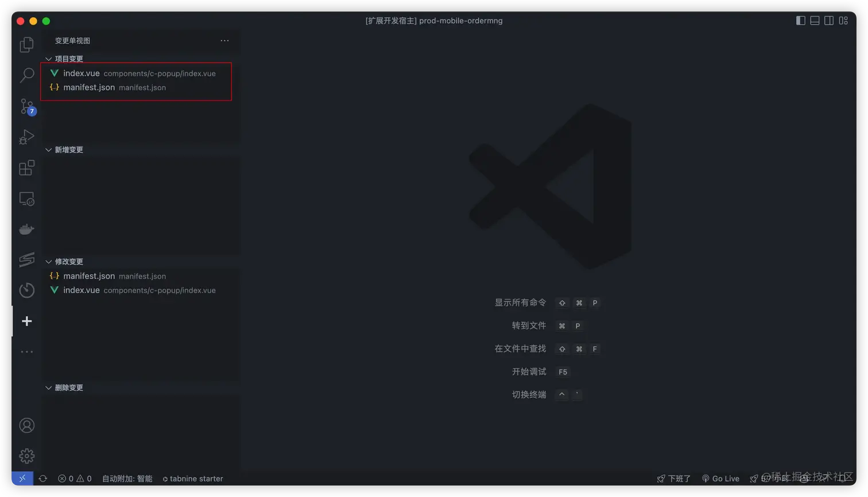Click the 转到文件 shortcut hint
The height and width of the screenshot is (497, 868).
point(548,325)
